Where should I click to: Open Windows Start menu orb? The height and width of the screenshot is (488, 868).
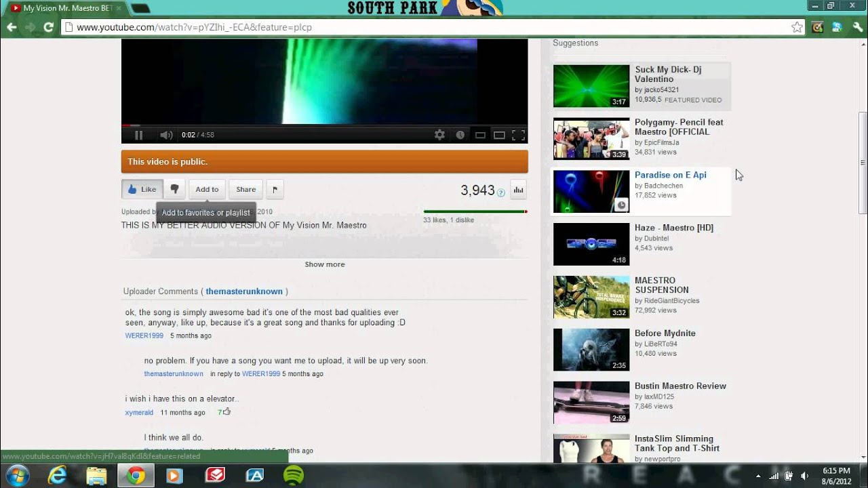pos(16,476)
